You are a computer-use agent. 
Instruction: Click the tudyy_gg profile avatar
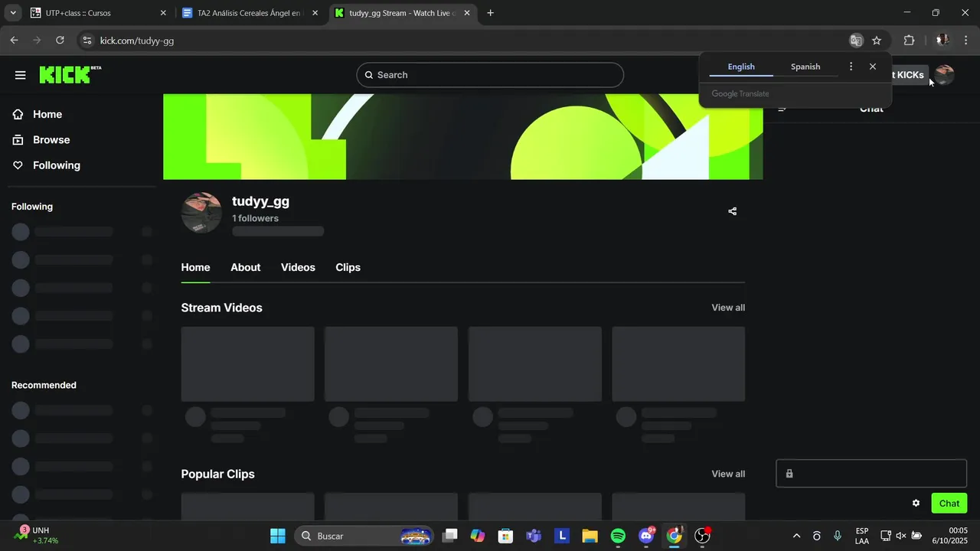[x=201, y=213]
